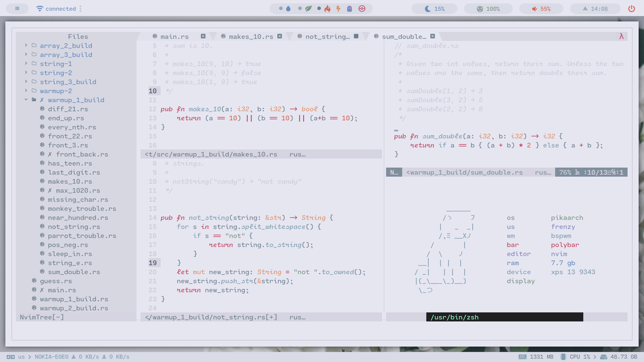
Task: Click the 14:08 clock module
Action: pos(595,9)
